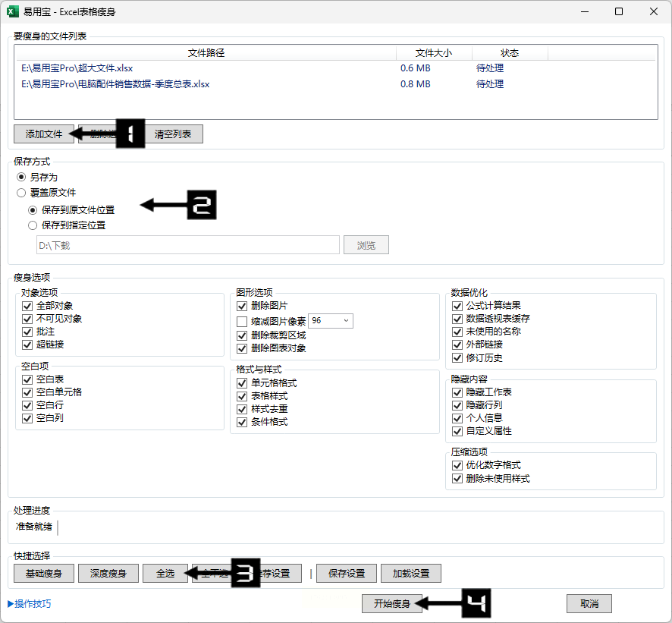Open 加载设置 to load settings
Screen dimensions: 672x623
[x=411, y=573]
